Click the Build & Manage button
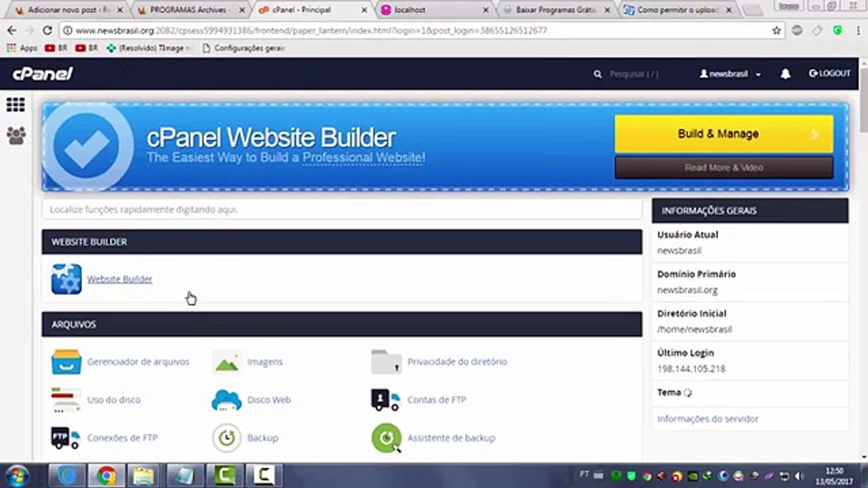Viewport: 868px width, 488px height. click(x=724, y=134)
